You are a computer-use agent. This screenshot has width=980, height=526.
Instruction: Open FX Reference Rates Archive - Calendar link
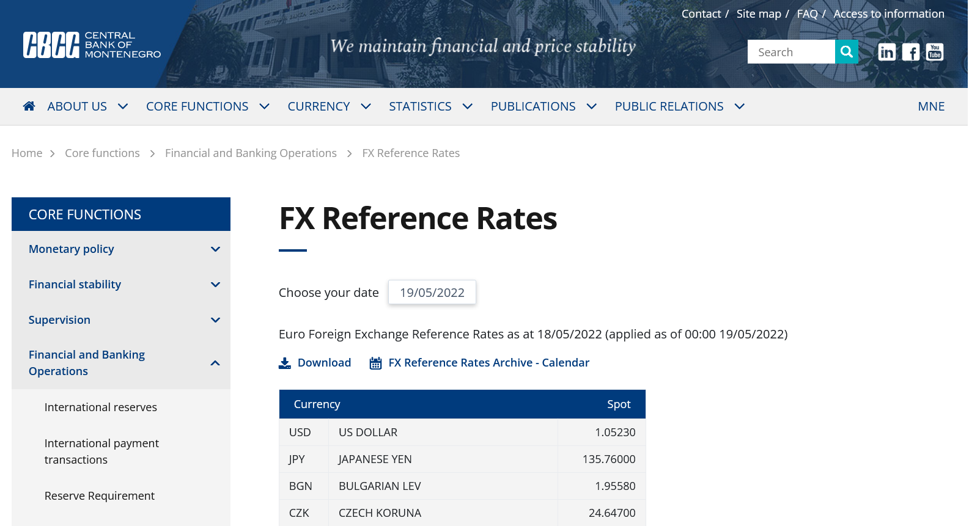pyautogui.click(x=488, y=363)
